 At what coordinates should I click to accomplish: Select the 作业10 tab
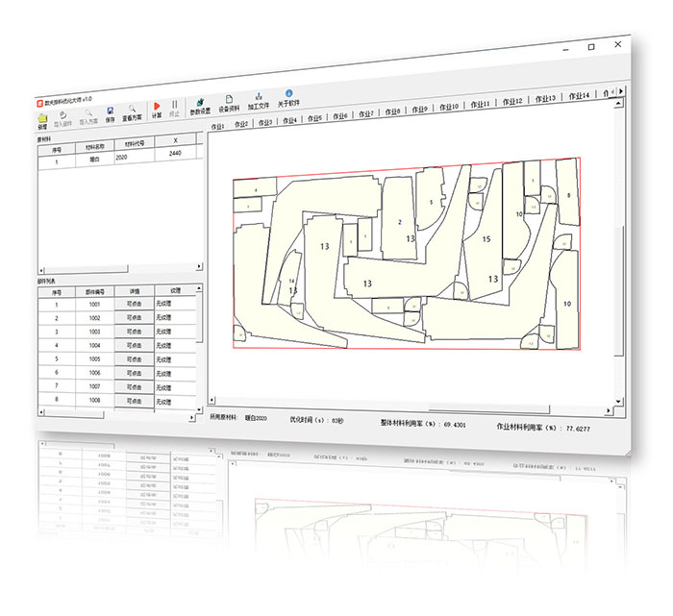448,107
